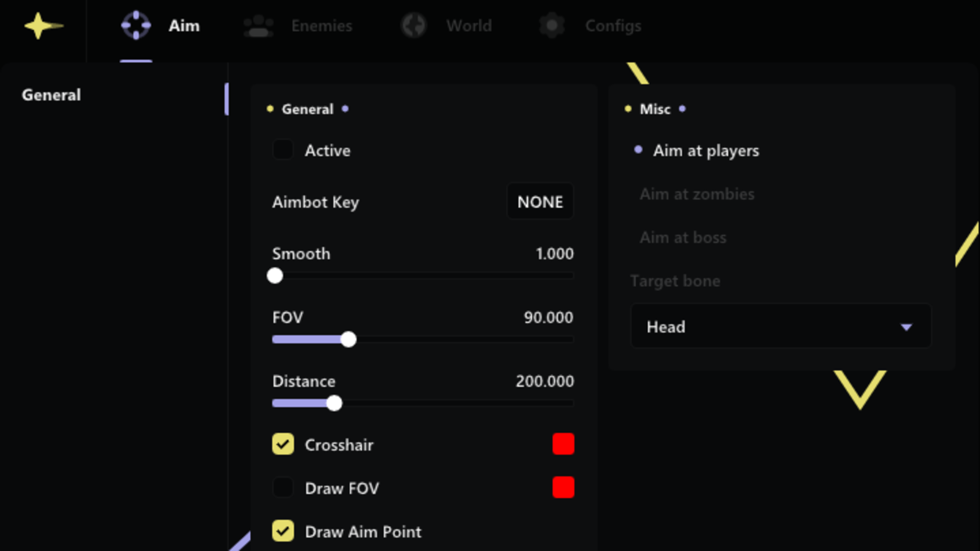This screenshot has height=551, width=980.
Task: Disable the Draw Aim Point checkbox
Action: [283, 531]
